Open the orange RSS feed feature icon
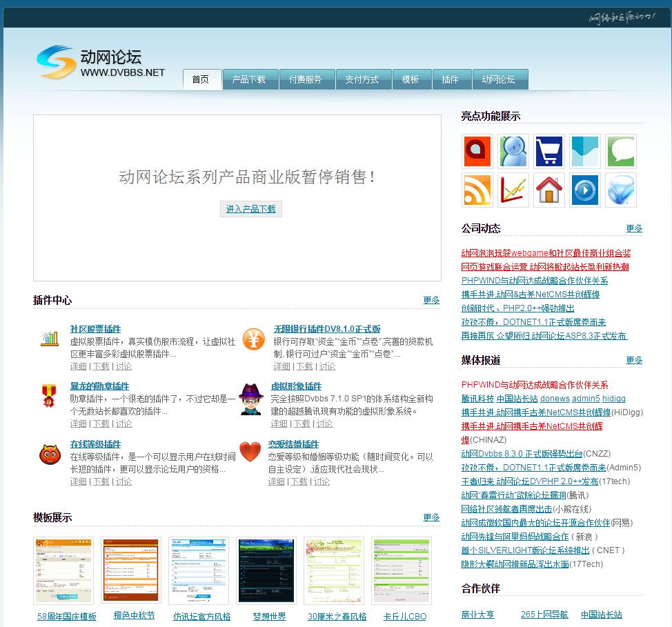The image size is (672, 627). (477, 190)
